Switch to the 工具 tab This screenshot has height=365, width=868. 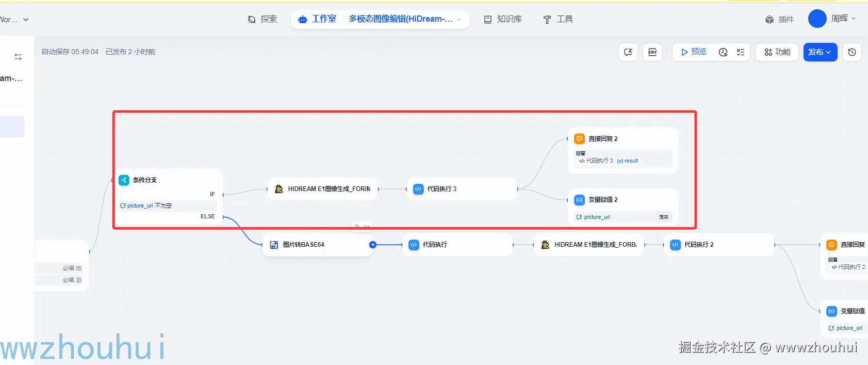tap(558, 19)
